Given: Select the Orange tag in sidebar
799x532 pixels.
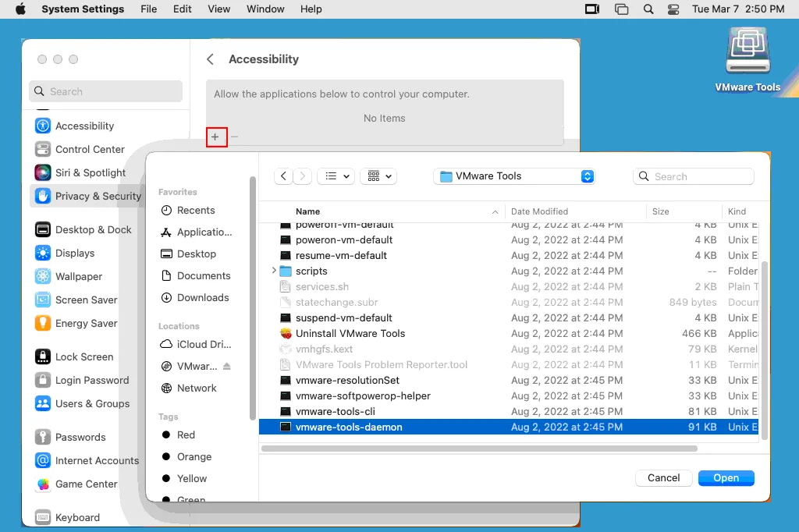Looking at the screenshot, I should (194, 456).
